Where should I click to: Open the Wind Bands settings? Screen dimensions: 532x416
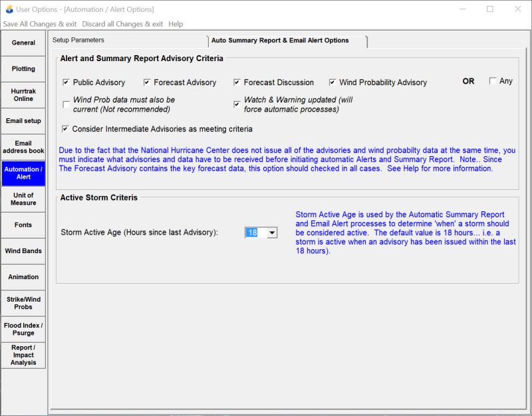point(23,251)
